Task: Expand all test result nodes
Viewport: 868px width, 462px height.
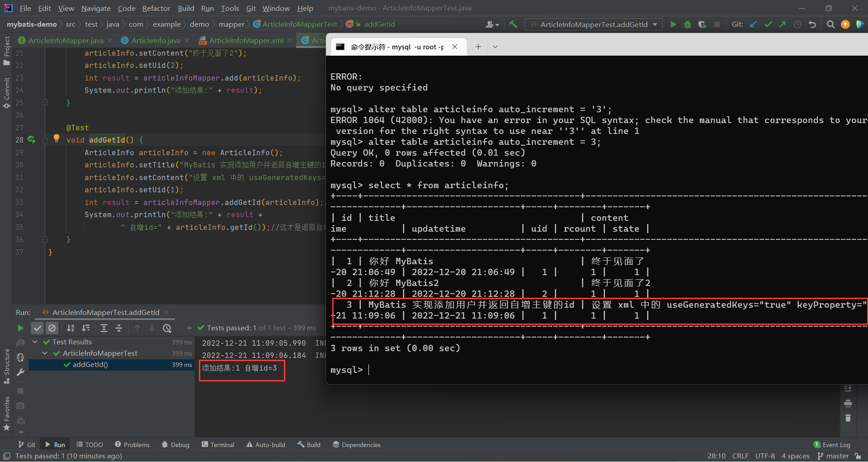Action: click(x=104, y=328)
